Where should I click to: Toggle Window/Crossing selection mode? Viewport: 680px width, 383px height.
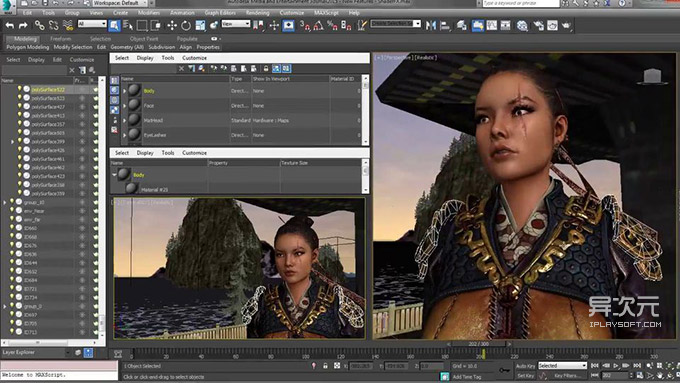coord(155,26)
